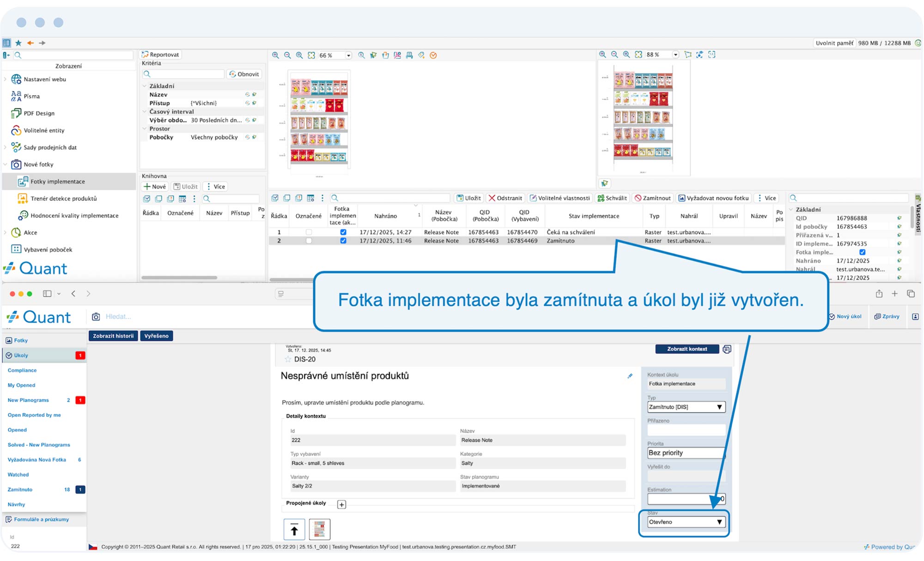Click the Schválit approve button
The image size is (924, 561).
pyautogui.click(x=612, y=198)
